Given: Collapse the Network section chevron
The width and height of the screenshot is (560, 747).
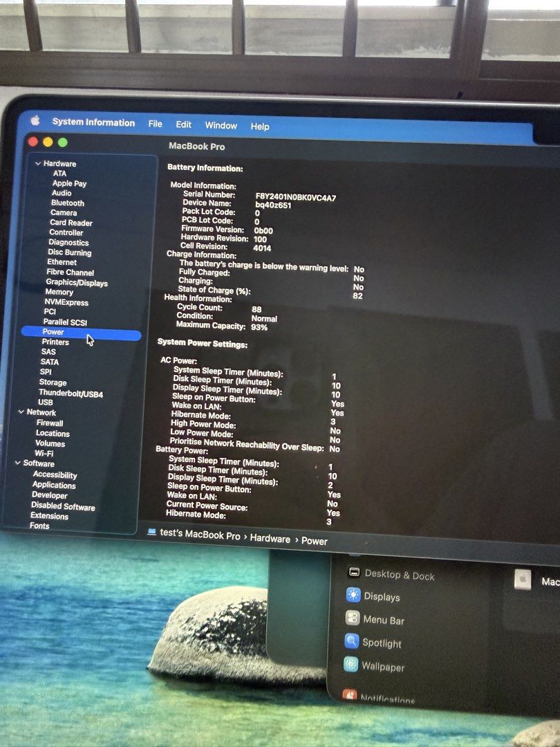Looking at the screenshot, I should tap(21, 412).
